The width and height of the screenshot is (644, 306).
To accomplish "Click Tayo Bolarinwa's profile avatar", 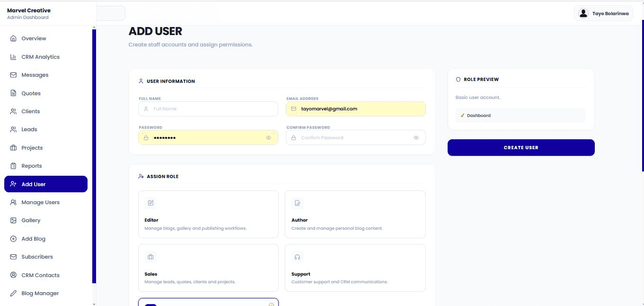I will click(x=583, y=13).
